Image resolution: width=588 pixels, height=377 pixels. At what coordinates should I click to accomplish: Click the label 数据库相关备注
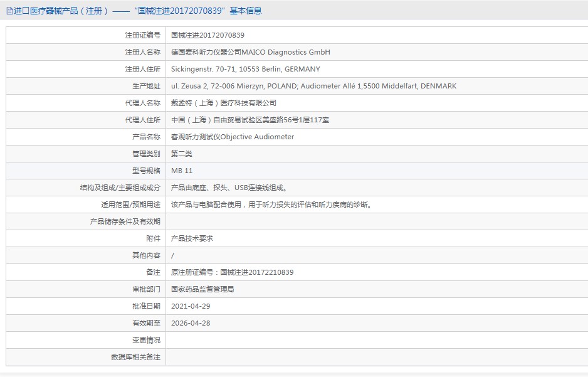click(x=135, y=357)
